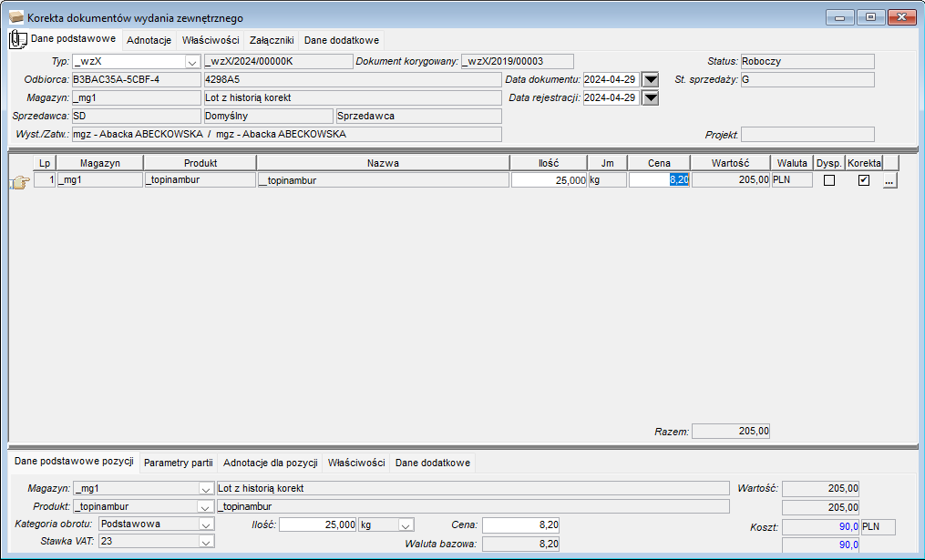
Task: Click Waluta bazowa value 8,20
Action: pyautogui.click(x=520, y=545)
